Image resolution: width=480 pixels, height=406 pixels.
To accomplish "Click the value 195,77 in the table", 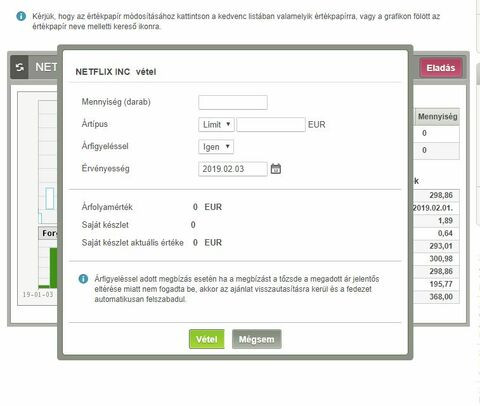I will pos(441,284).
